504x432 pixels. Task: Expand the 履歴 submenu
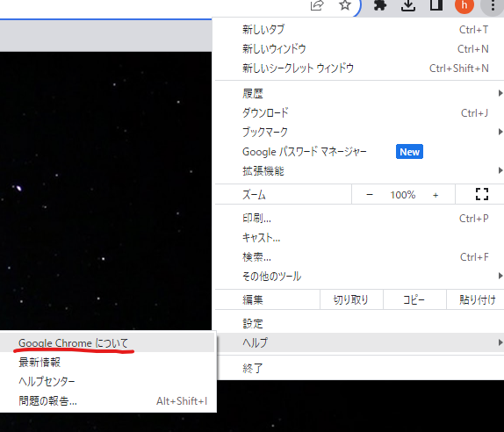point(359,94)
